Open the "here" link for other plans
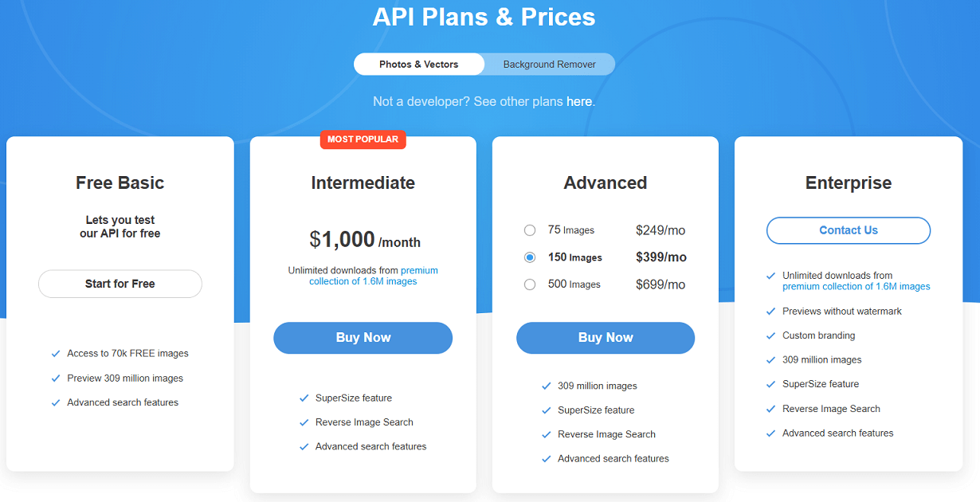 (x=579, y=101)
